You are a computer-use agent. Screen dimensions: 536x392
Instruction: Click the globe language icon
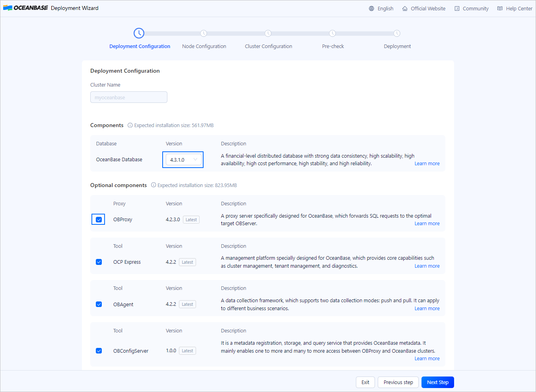371,8
